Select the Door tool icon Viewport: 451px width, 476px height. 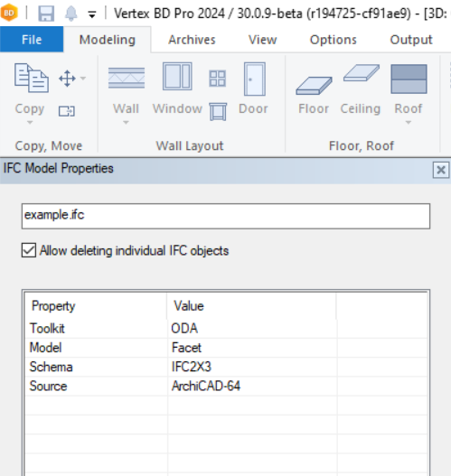click(255, 79)
